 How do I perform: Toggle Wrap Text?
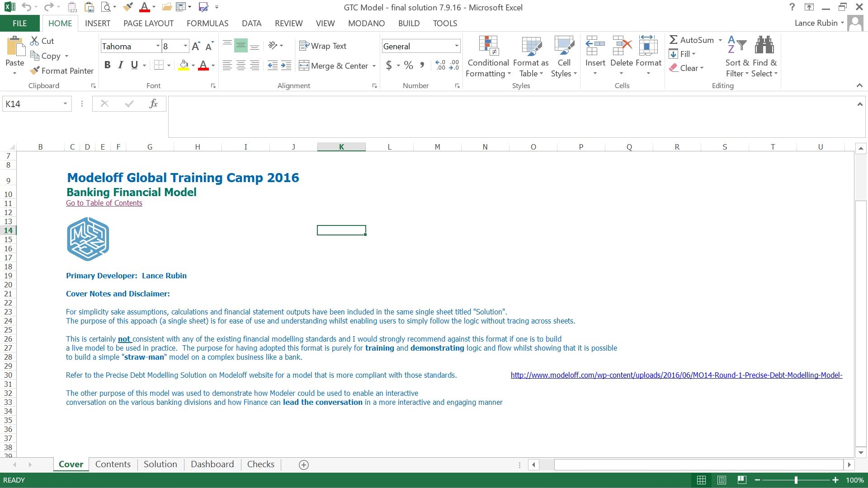pos(323,46)
